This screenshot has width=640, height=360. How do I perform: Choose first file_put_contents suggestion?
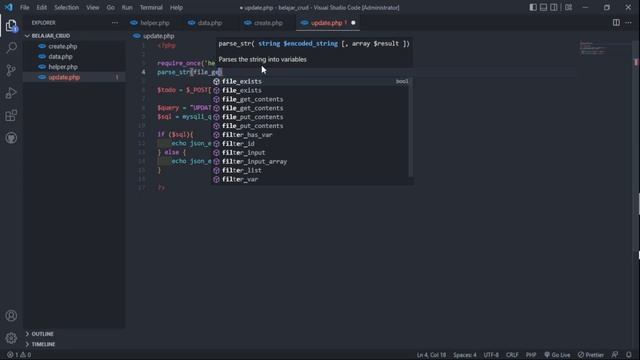311,117
